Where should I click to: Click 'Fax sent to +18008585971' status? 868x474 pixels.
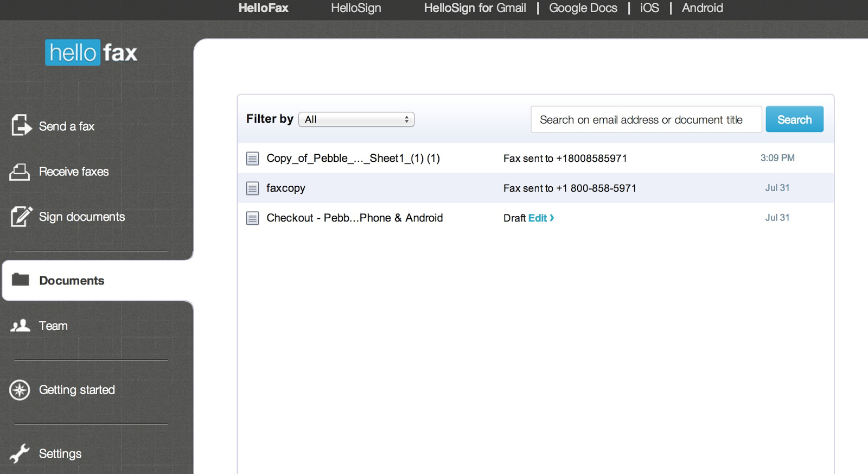pyautogui.click(x=565, y=159)
